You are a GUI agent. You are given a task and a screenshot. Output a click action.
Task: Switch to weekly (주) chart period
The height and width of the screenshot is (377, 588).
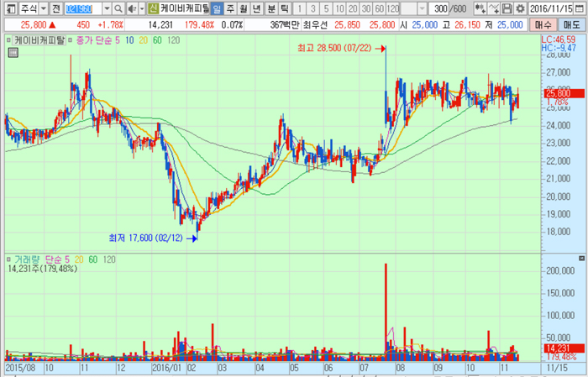click(229, 8)
